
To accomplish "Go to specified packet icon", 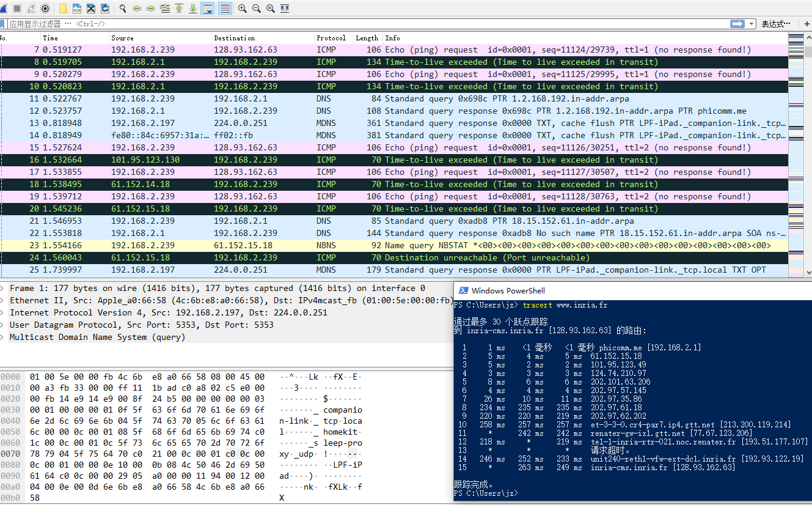I will pyautogui.click(x=165, y=9).
